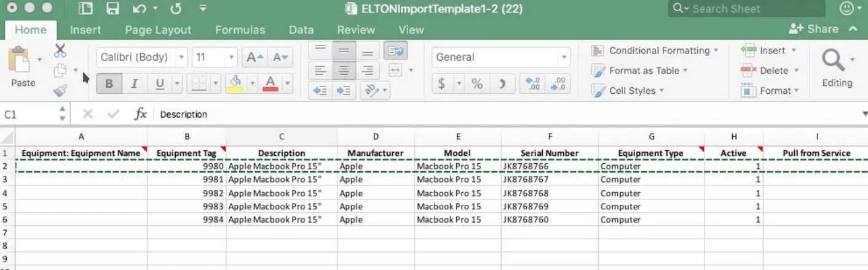
Task: Toggle Bold formatting
Action: pyautogui.click(x=109, y=84)
